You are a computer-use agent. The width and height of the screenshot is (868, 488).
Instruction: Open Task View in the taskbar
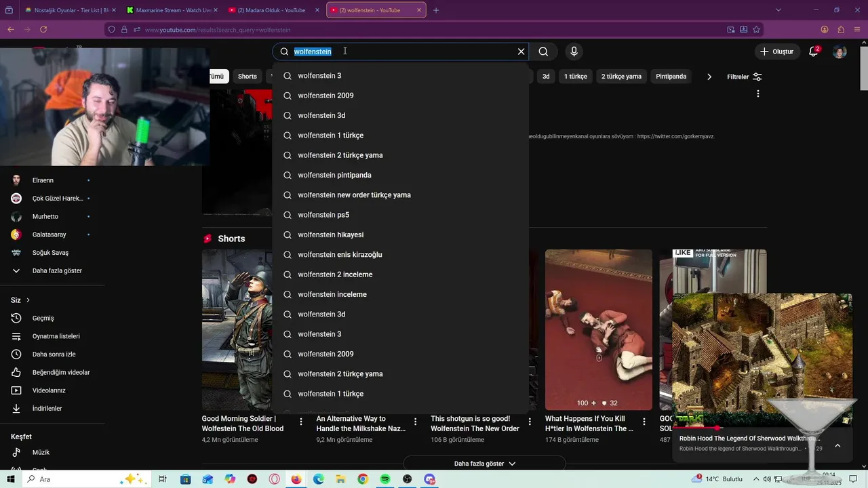[x=163, y=479]
